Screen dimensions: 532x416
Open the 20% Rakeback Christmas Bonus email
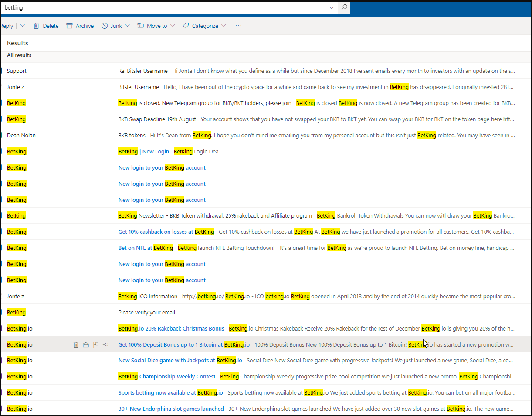click(x=266, y=328)
